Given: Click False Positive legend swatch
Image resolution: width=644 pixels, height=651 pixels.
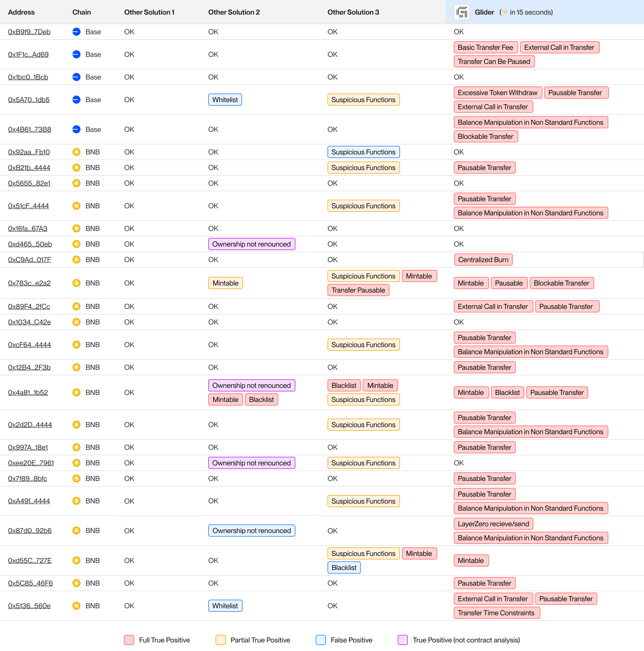Looking at the screenshot, I should tap(320, 640).
